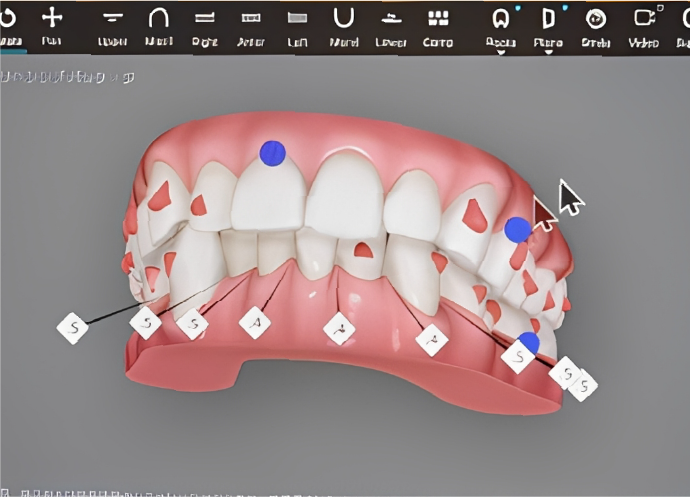Open the combo multi-view grid icon
Image resolution: width=690 pixels, height=497 pixels.
coord(438,19)
